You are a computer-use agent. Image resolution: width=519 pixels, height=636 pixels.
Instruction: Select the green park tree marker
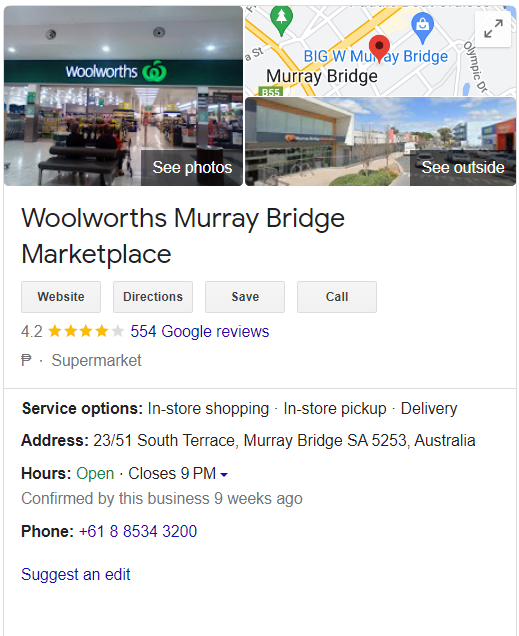(281, 21)
